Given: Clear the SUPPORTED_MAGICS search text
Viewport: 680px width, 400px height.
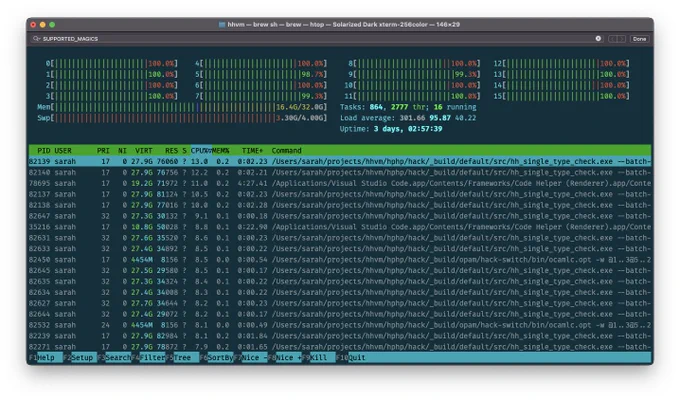Looking at the screenshot, I should pos(598,39).
